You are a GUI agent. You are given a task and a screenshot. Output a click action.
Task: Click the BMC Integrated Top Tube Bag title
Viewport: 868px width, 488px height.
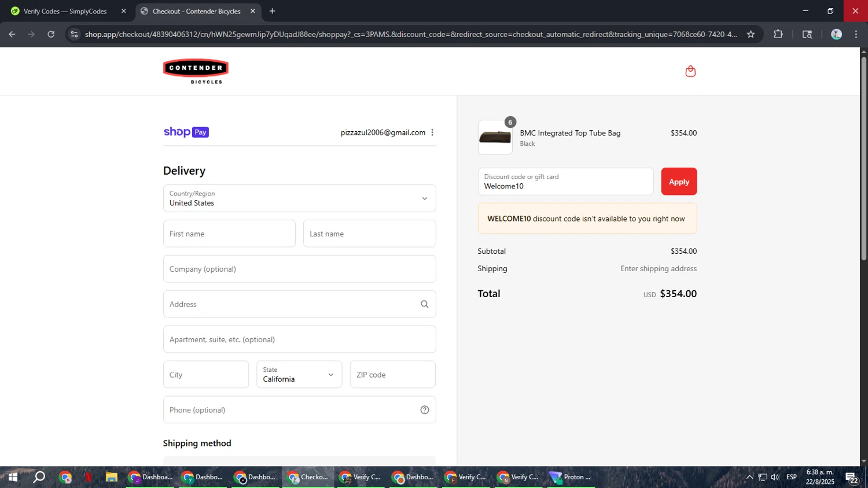[x=570, y=133]
